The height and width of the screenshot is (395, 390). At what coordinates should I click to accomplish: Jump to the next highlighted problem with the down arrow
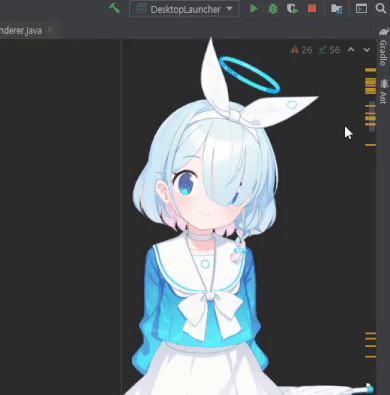click(367, 50)
